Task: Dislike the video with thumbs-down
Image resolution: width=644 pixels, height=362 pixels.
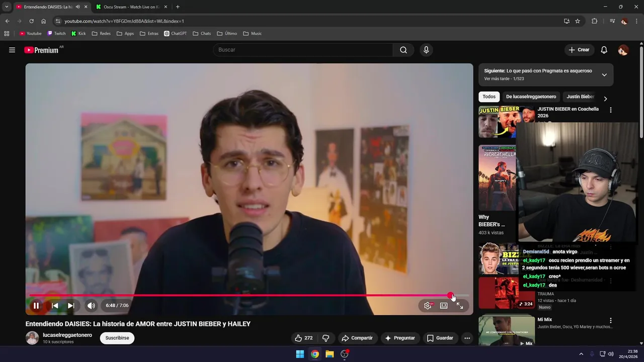Action: click(x=326, y=338)
